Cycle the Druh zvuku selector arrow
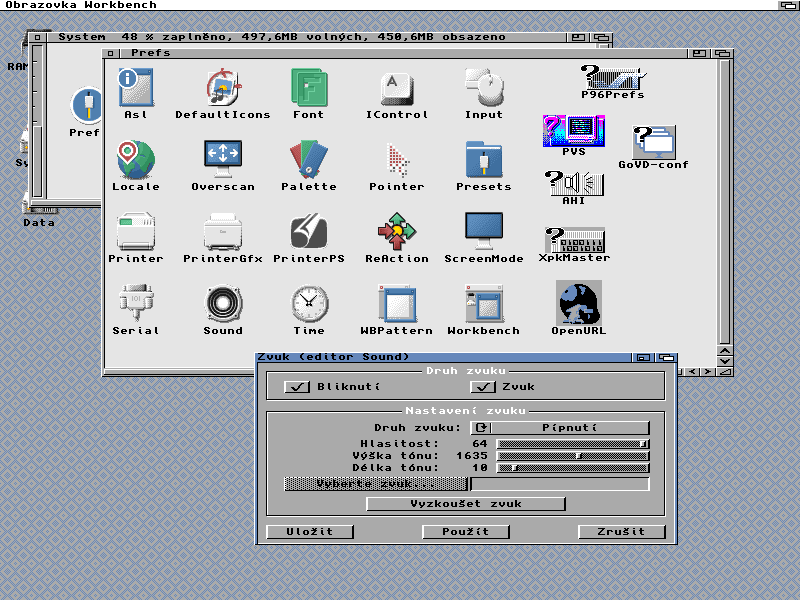 [480, 428]
